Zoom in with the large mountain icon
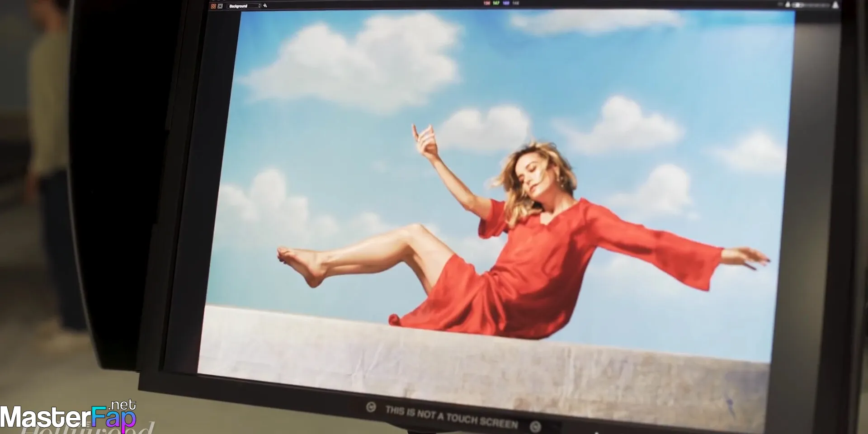868x434 pixels. [x=835, y=5]
